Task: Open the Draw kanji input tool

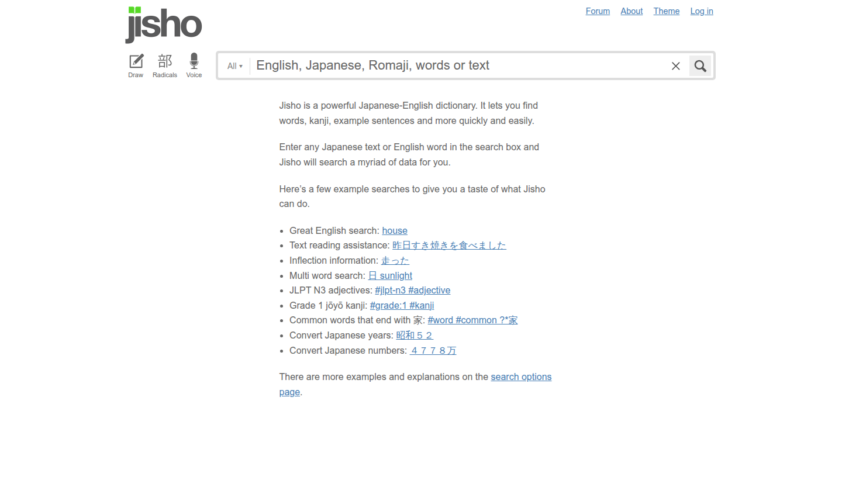Action: [x=136, y=65]
